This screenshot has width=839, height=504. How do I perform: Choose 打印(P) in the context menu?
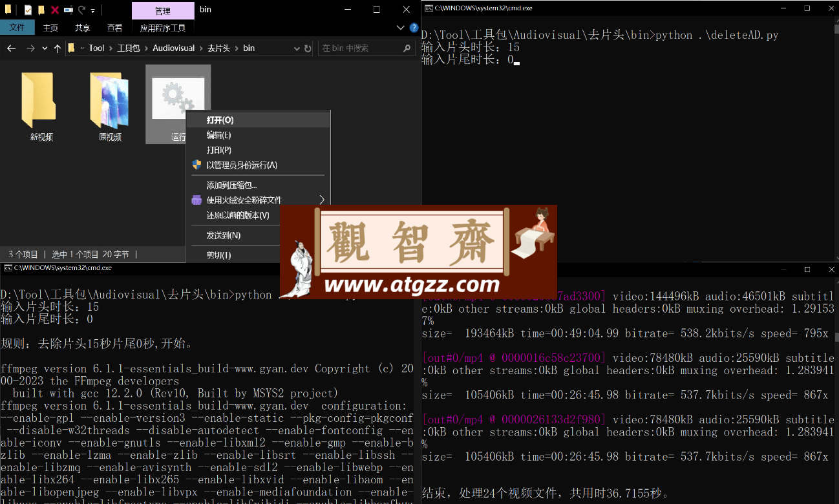[x=258, y=150]
